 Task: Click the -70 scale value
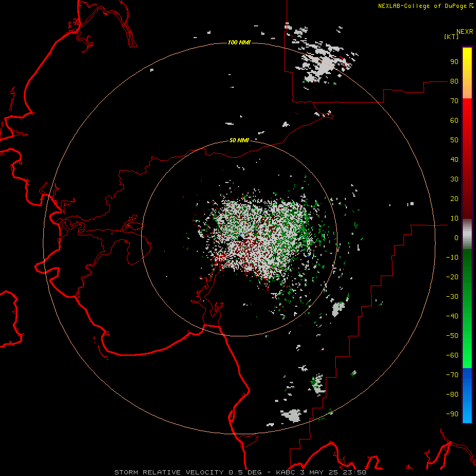(452, 375)
